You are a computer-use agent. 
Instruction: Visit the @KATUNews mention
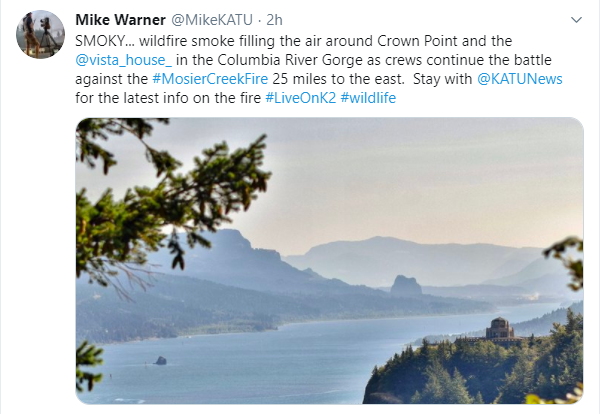click(x=520, y=79)
